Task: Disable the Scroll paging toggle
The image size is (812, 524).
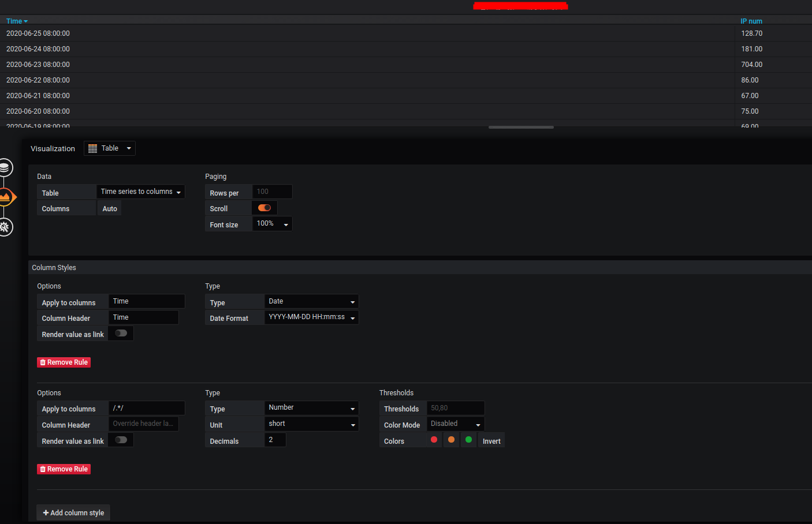Action: pyautogui.click(x=265, y=208)
